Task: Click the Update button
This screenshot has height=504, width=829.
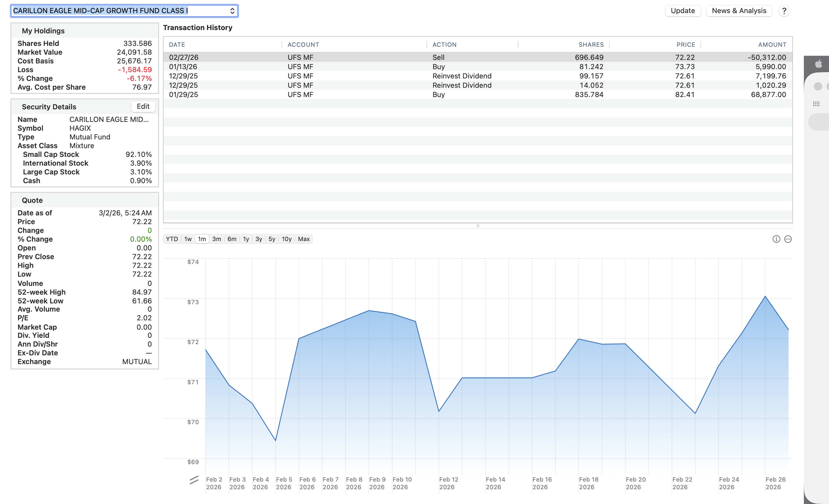Action: pos(683,11)
